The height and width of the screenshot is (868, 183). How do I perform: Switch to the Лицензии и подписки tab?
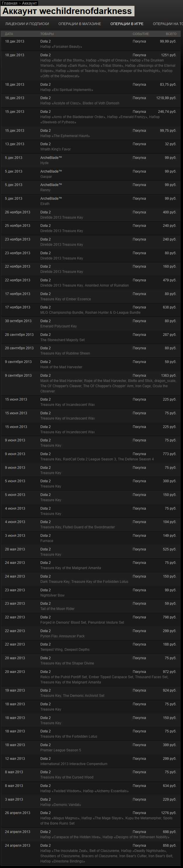point(27,24)
